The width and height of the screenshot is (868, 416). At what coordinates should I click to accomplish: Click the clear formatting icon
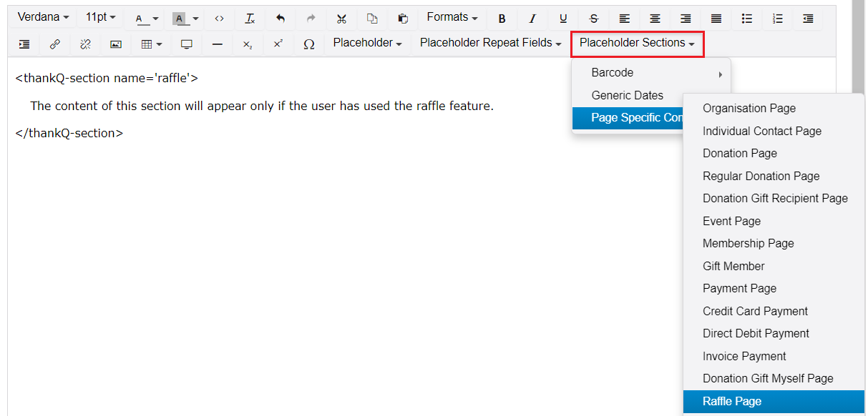[x=250, y=19]
